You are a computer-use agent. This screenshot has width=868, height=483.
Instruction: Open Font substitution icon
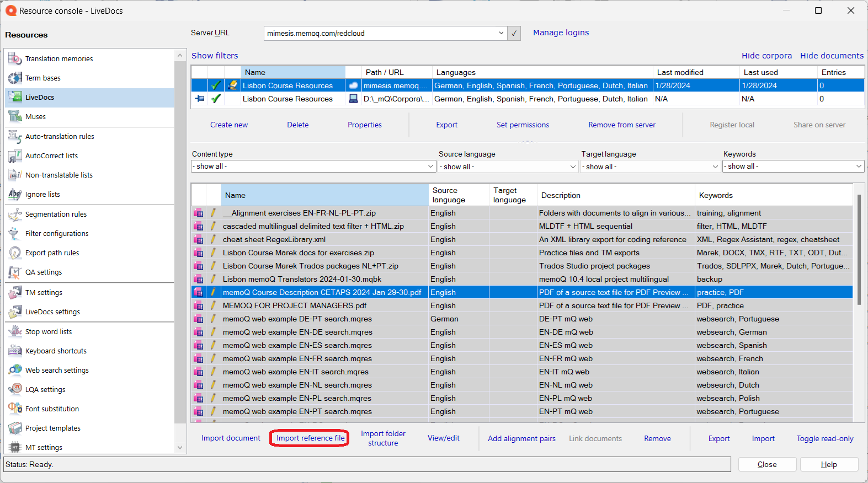pyautogui.click(x=15, y=409)
